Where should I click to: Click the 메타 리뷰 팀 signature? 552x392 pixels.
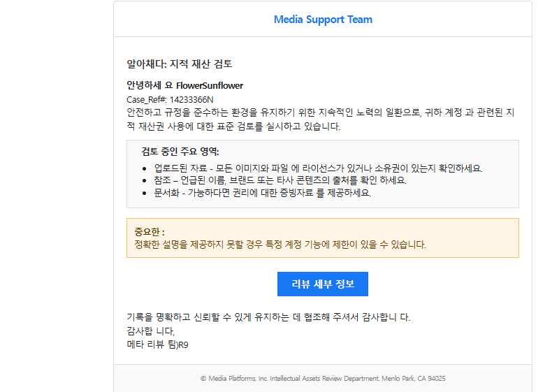pos(157,344)
